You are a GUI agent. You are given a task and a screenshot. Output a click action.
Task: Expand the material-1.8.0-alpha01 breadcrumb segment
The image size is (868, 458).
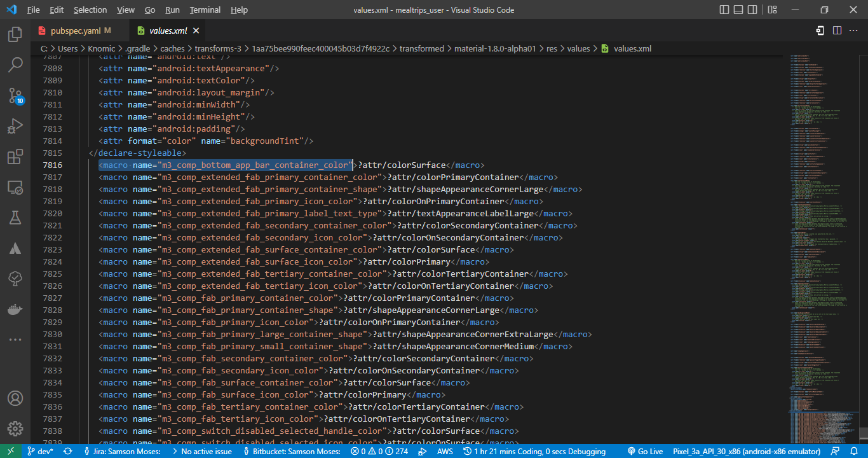[495, 48]
